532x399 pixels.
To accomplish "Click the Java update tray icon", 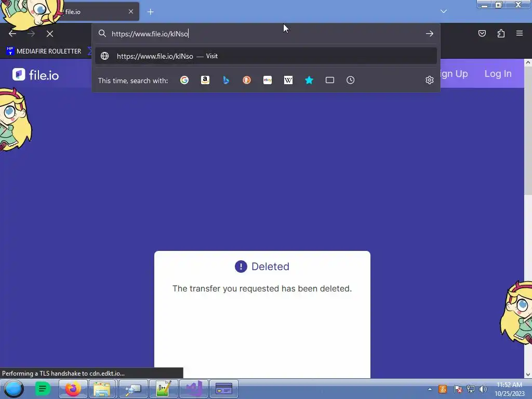I will click(x=443, y=389).
